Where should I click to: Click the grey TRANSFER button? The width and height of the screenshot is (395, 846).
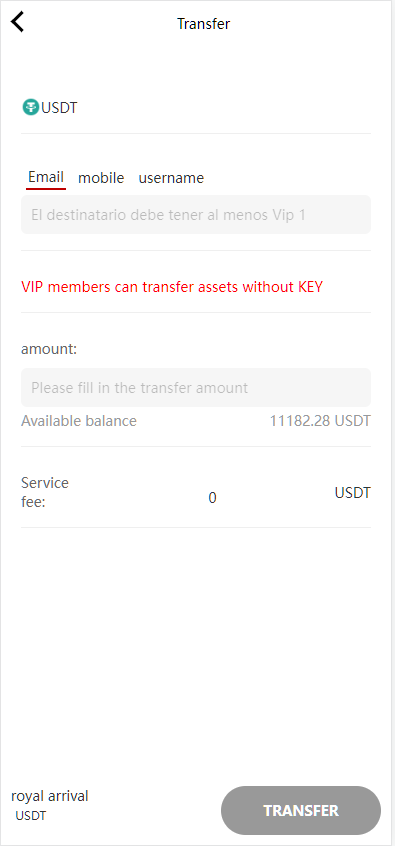coord(301,810)
